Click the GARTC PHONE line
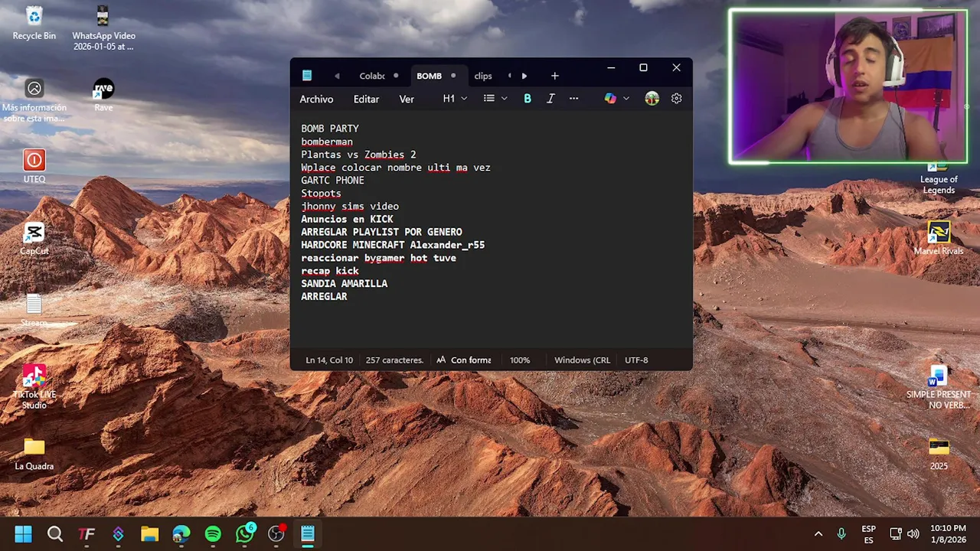Viewport: 980px width, 551px height. pyautogui.click(x=332, y=181)
